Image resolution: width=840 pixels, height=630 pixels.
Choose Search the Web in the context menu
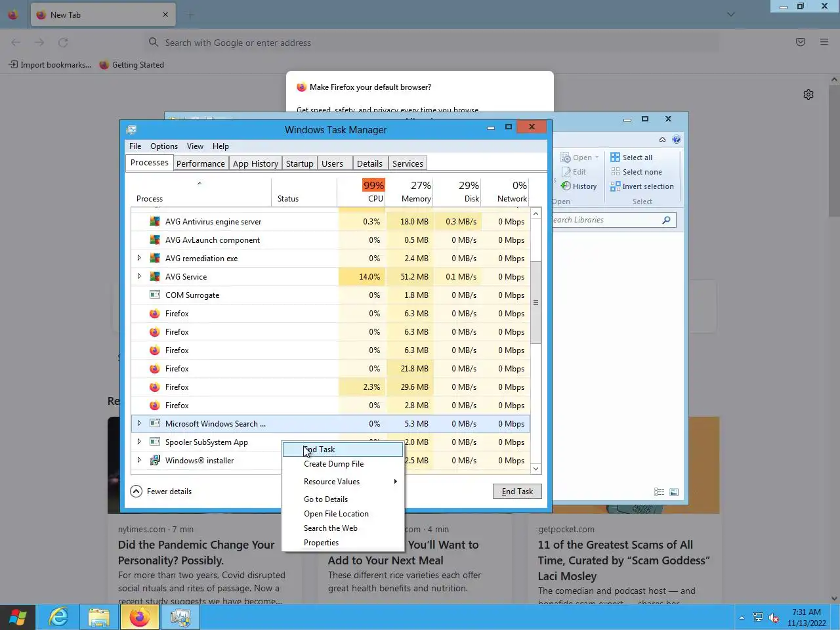click(343, 528)
